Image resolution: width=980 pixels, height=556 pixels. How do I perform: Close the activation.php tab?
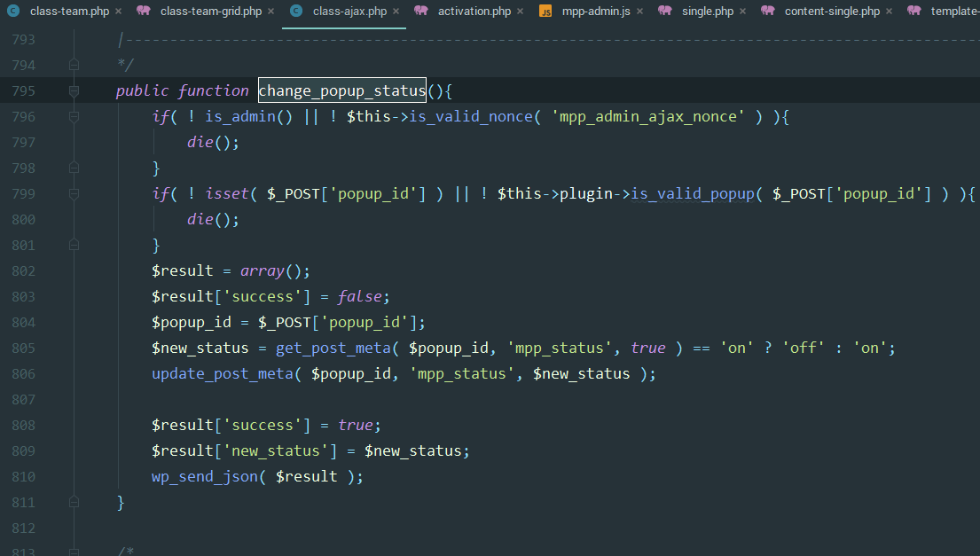[520, 12]
